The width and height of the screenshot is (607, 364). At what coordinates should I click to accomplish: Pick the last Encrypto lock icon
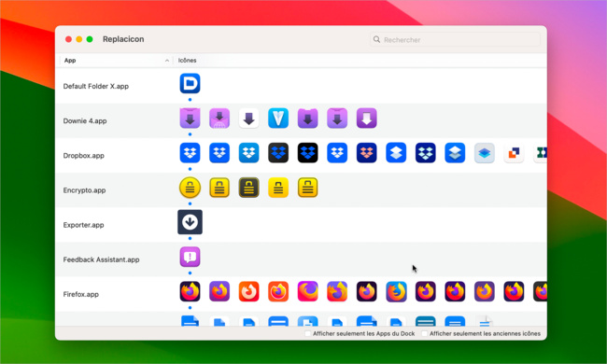tap(307, 188)
